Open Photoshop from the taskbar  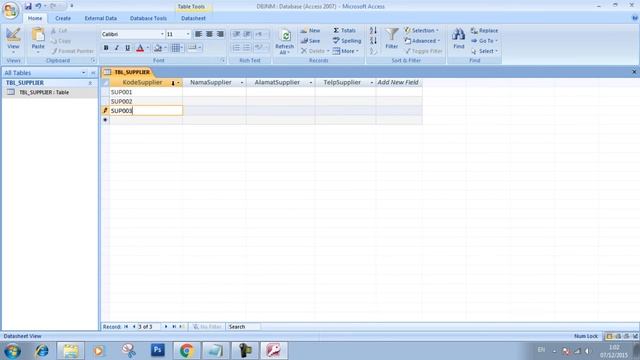158,350
